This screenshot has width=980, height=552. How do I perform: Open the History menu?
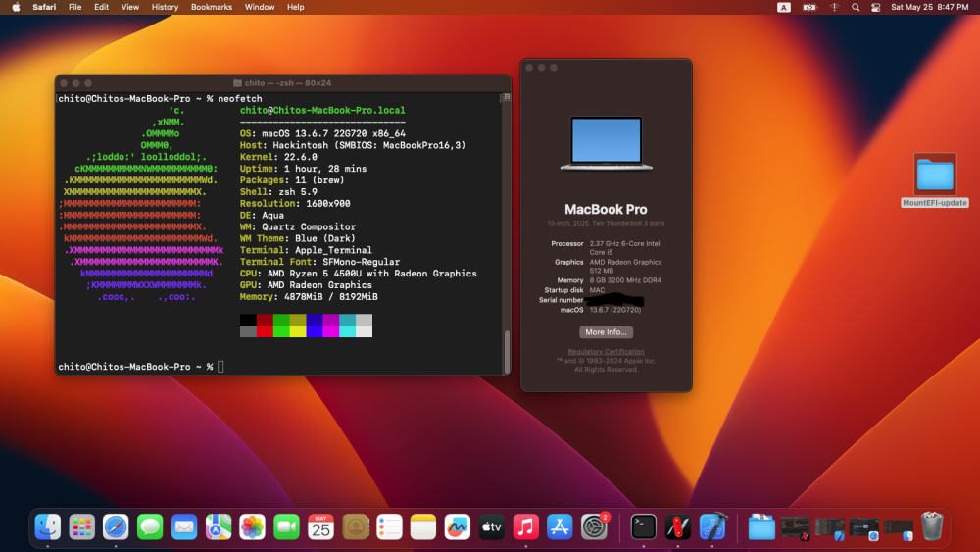pyautogui.click(x=165, y=7)
